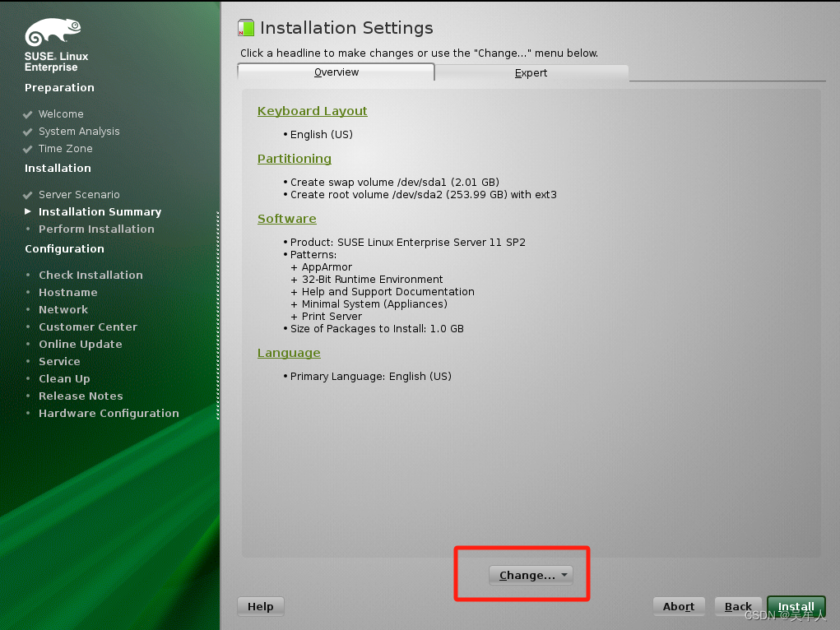This screenshot has height=630, width=840.
Task: Select Network step in sidebar
Action: 63,309
